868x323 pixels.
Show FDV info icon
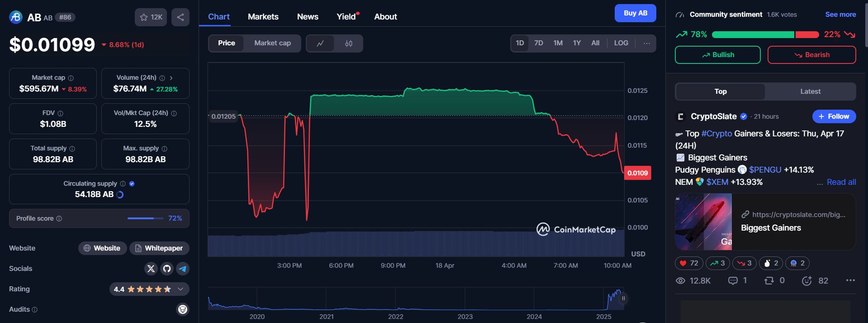tap(61, 113)
